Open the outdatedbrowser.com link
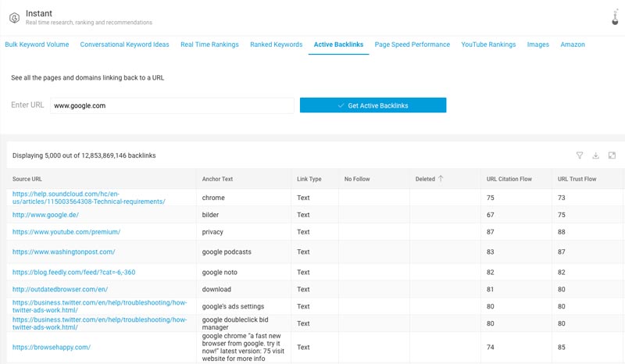The height and width of the screenshot is (364, 625). (x=60, y=290)
